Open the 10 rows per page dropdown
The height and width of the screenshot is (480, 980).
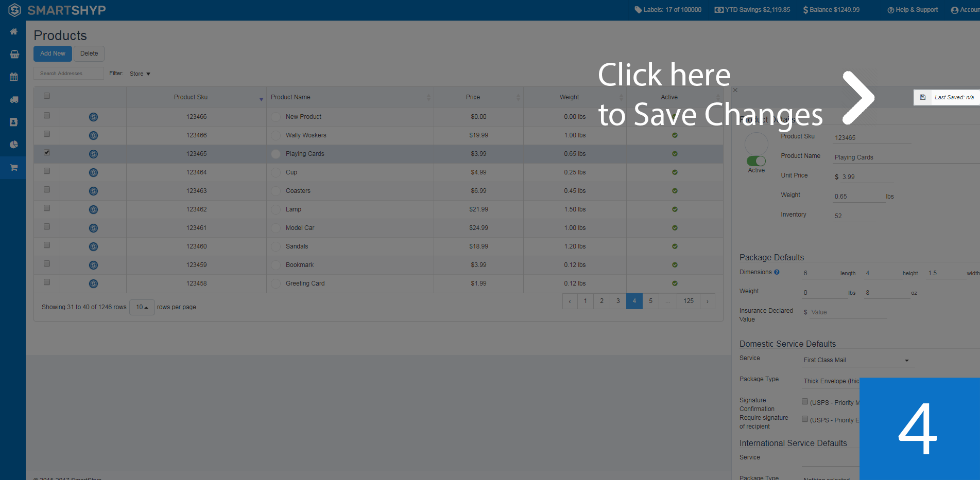coord(142,307)
